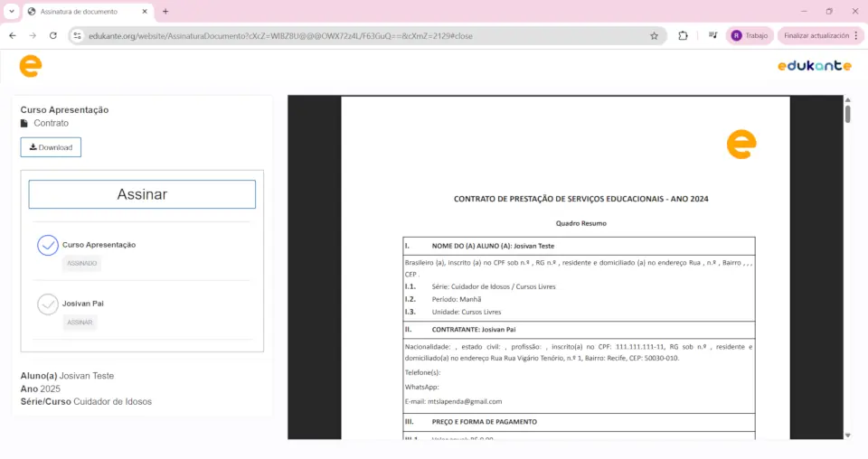
Task: Open site information icon in address bar
Action: (78, 35)
